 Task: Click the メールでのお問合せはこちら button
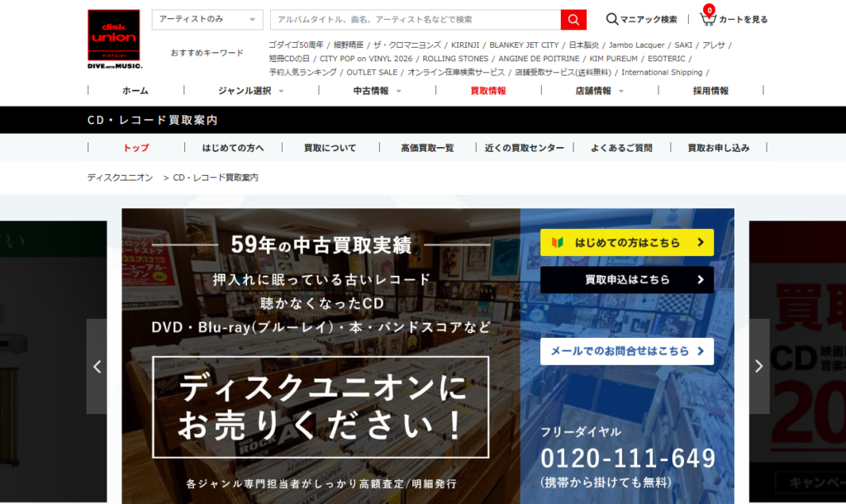(627, 351)
